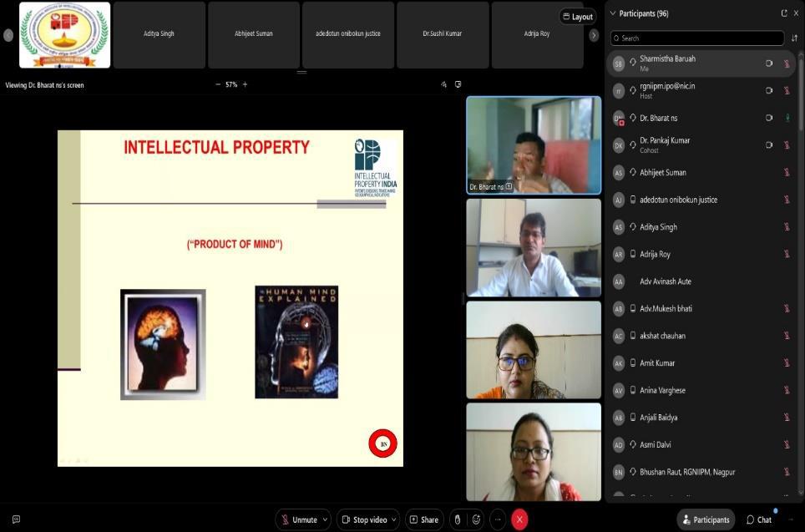The image size is (805, 532).
Task: Open audio options arrow beside Unmute
Action: (325, 519)
